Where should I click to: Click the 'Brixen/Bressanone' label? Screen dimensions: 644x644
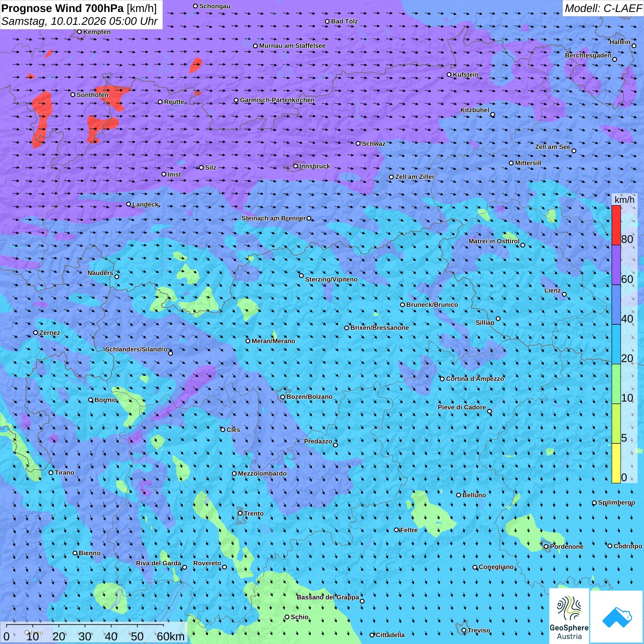tap(379, 328)
